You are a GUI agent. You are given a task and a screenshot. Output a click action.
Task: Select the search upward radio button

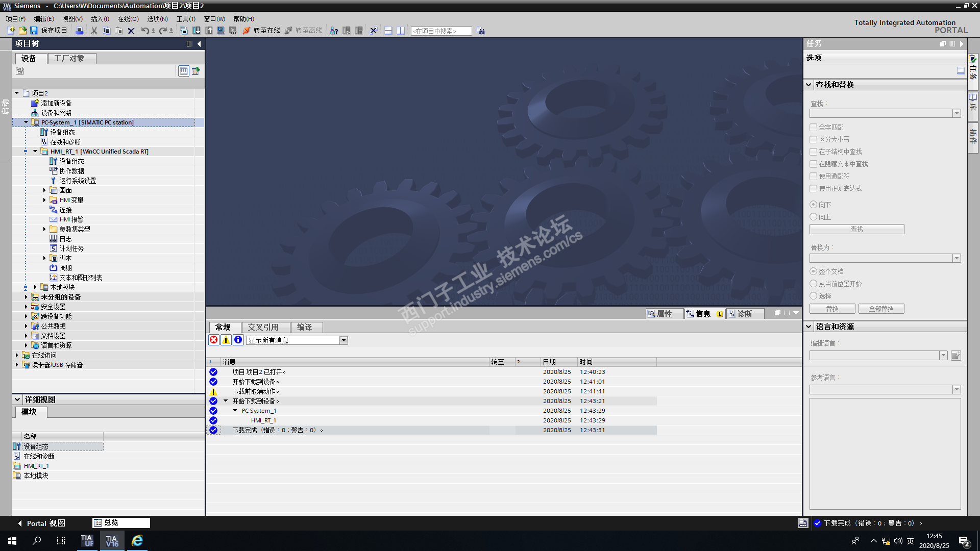tap(814, 217)
